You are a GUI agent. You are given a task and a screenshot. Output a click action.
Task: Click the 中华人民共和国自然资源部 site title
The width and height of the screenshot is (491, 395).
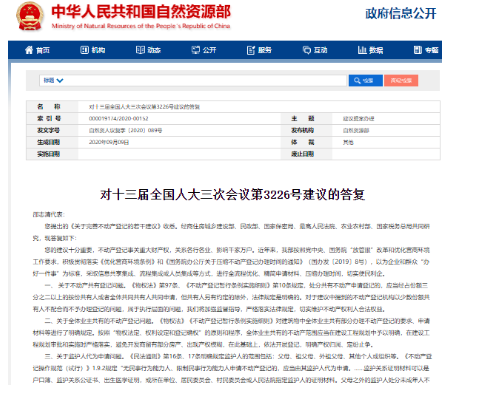[141, 12]
